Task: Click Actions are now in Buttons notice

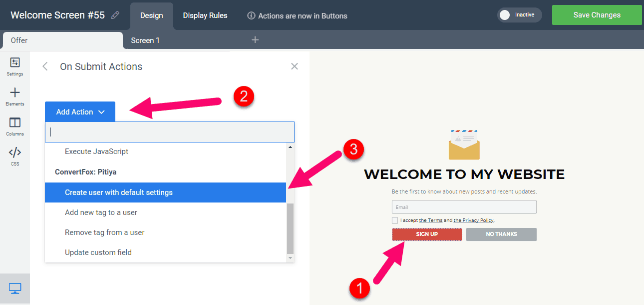Action: (303, 15)
